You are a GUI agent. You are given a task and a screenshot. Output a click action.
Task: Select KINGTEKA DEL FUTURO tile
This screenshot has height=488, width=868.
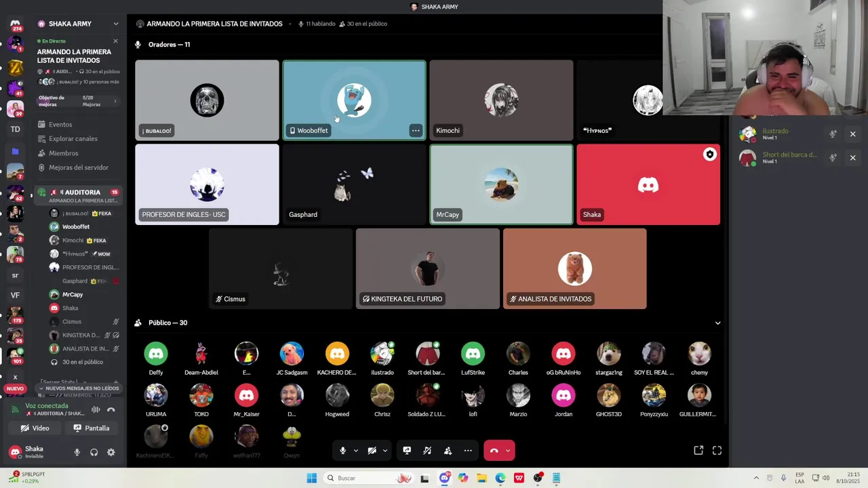(x=427, y=268)
